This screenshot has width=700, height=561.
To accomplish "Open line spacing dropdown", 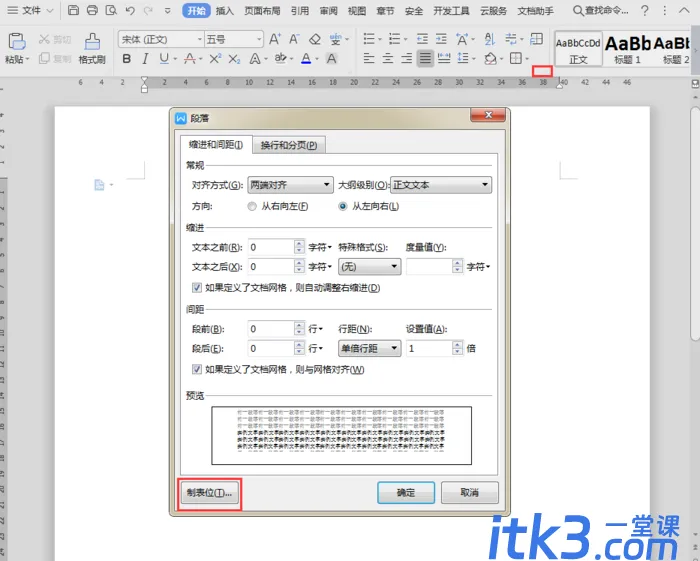I will click(370, 348).
